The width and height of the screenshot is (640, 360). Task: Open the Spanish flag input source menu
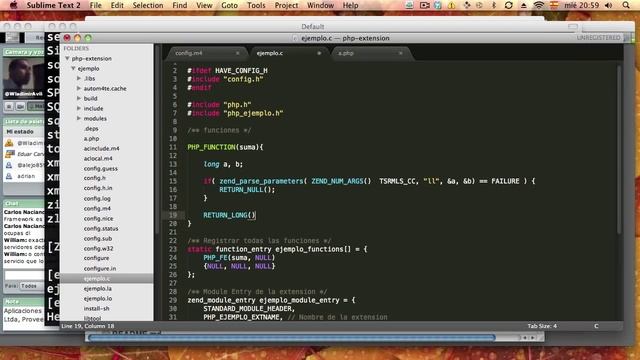(x=553, y=5)
